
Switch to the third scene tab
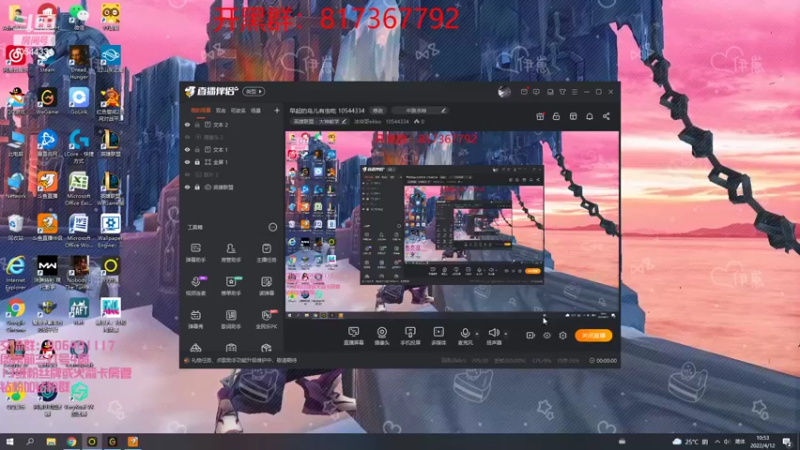[x=238, y=110]
